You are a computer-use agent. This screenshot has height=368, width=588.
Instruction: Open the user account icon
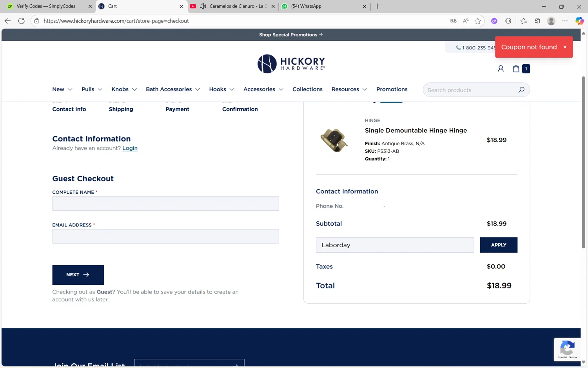tap(501, 69)
